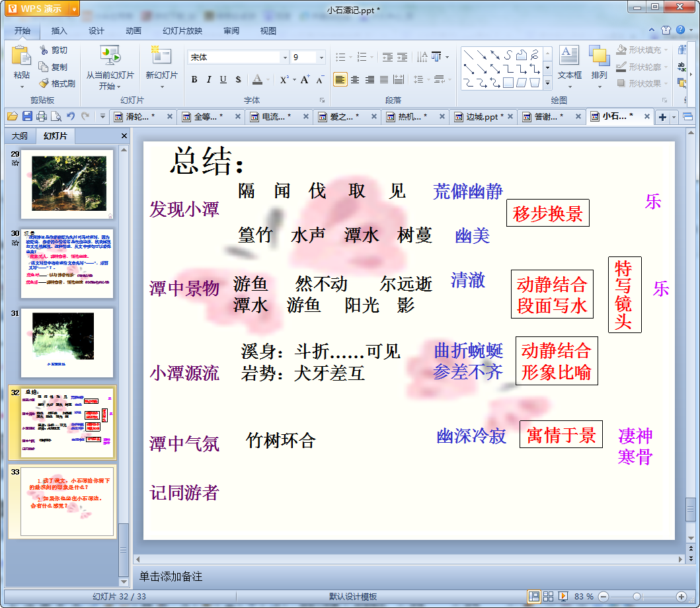Click the decrease indent icon
Viewport: 700px width, 608px height.
pyautogui.click(x=387, y=57)
